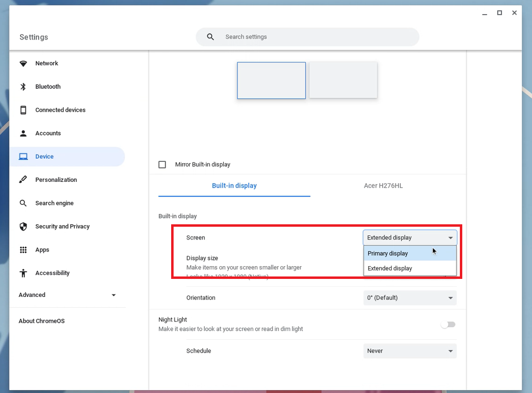Click the magnifier icon in search bar
532x393 pixels.
pos(211,37)
